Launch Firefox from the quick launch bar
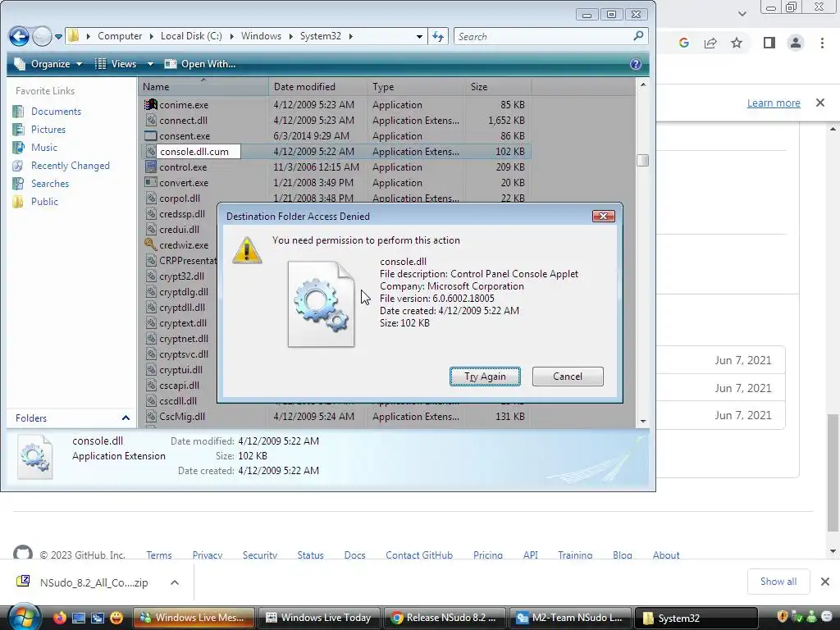The image size is (840, 630). 59,618
